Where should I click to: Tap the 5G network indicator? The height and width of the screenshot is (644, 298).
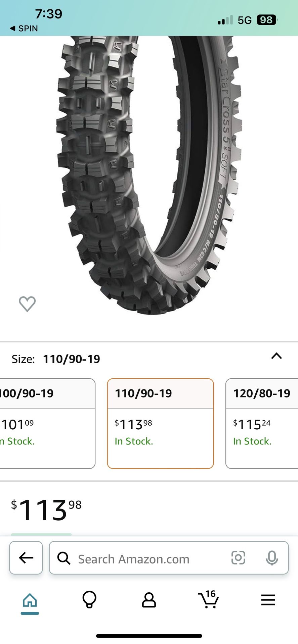pos(245,20)
